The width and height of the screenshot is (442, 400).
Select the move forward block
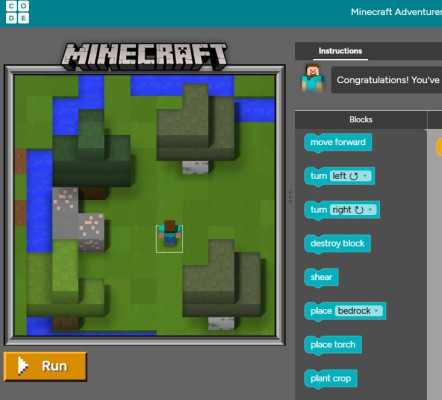click(338, 143)
